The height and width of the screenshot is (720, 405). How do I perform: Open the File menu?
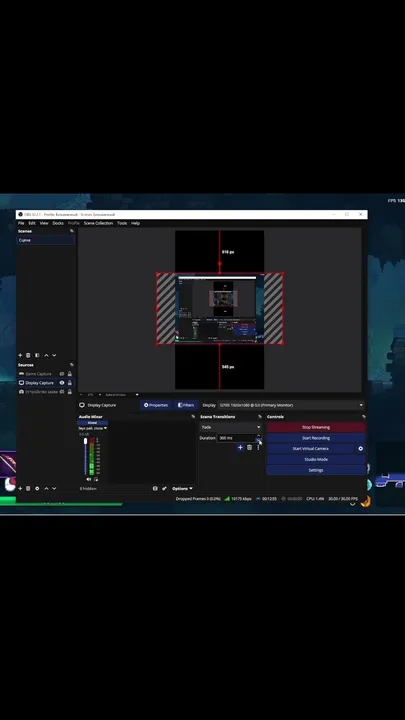[21, 223]
